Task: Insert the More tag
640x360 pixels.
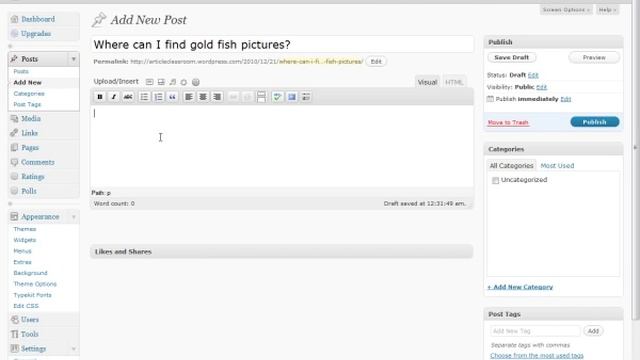Action: [261, 97]
